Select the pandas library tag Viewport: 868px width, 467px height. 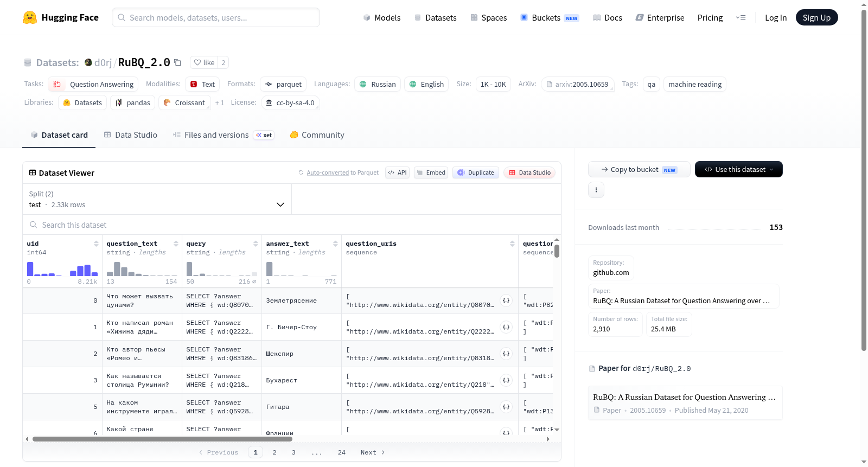(x=133, y=103)
